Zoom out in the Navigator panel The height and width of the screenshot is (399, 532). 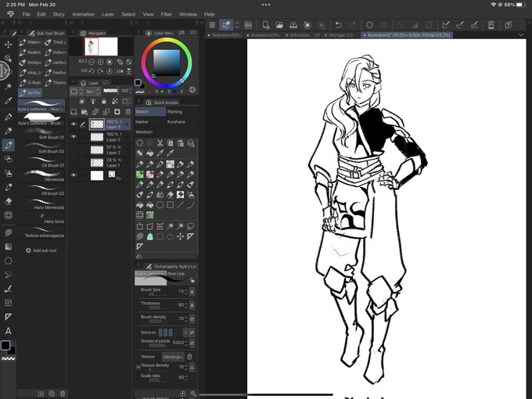92,62
